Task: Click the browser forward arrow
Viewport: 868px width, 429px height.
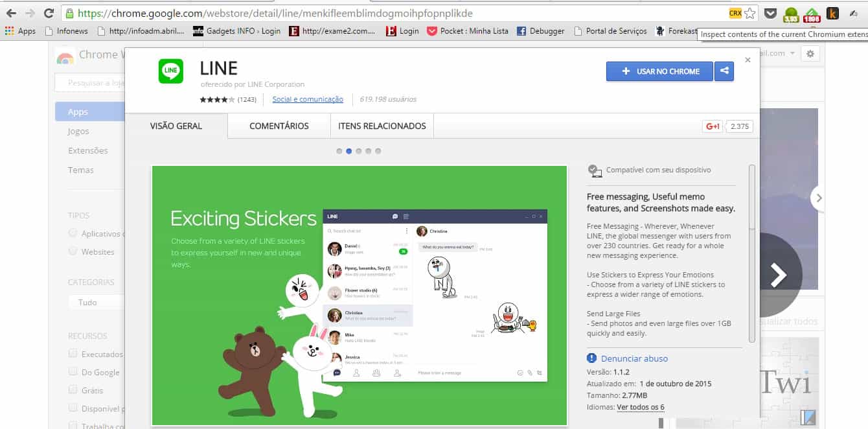Action: [x=30, y=13]
